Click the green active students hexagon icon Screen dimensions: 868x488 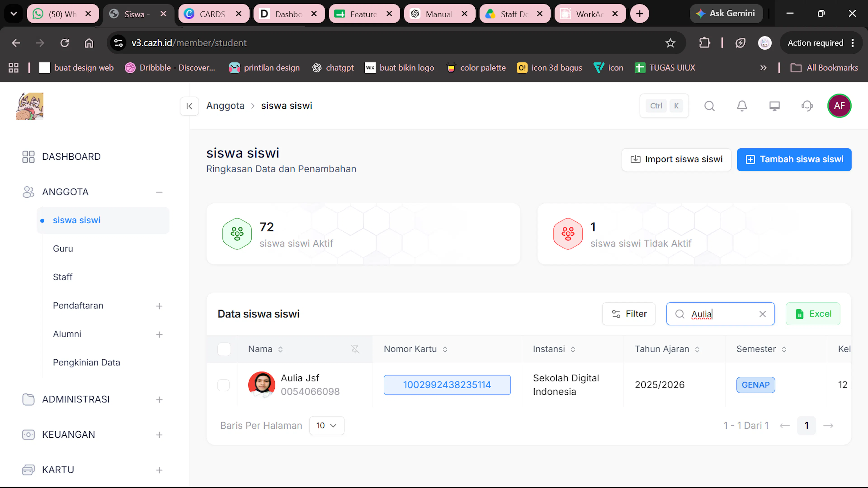coord(237,234)
